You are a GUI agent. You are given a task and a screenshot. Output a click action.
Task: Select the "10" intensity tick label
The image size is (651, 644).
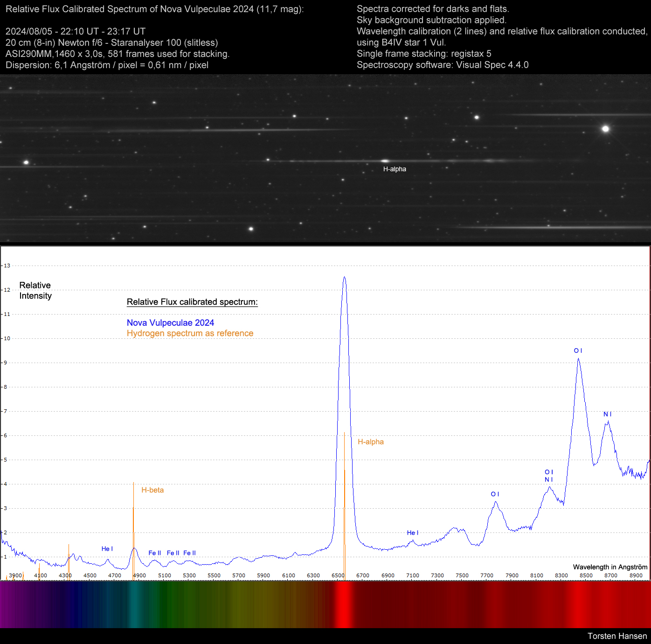pos(7,338)
